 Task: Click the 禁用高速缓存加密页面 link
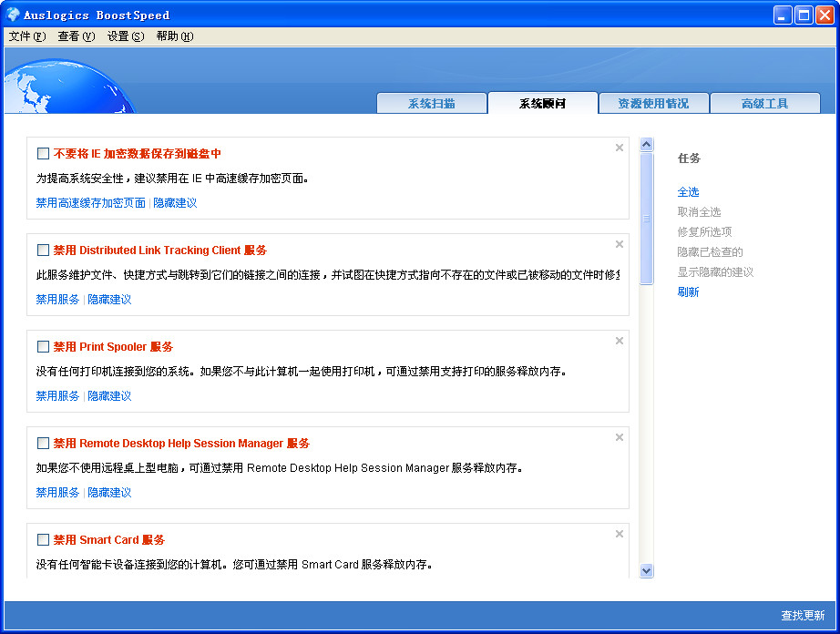tap(90, 203)
